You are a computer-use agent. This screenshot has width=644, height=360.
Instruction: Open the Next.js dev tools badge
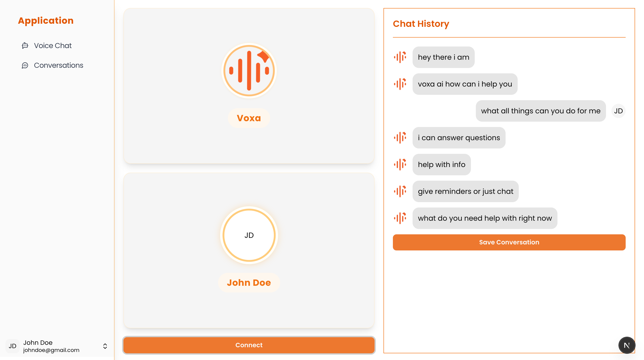coord(627,345)
